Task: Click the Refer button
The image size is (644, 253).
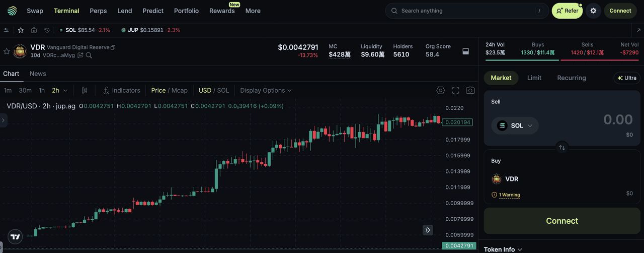Action: [x=567, y=11]
